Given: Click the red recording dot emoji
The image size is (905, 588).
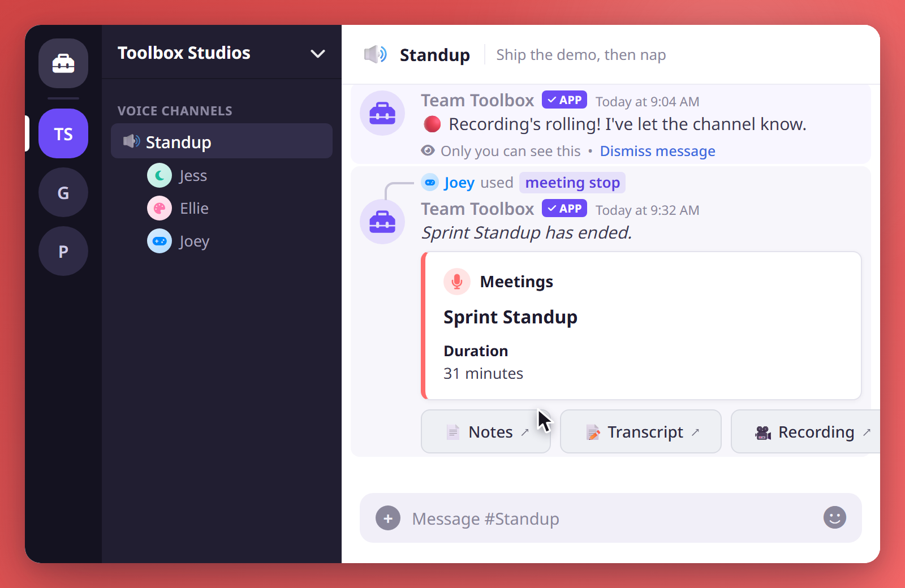Looking at the screenshot, I should pyautogui.click(x=432, y=124).
